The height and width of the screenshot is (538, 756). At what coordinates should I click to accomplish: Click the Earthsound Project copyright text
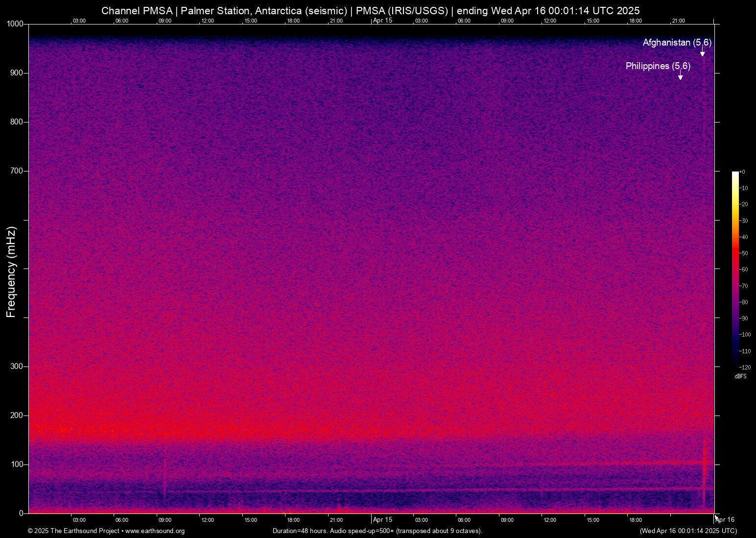[73, 531]
